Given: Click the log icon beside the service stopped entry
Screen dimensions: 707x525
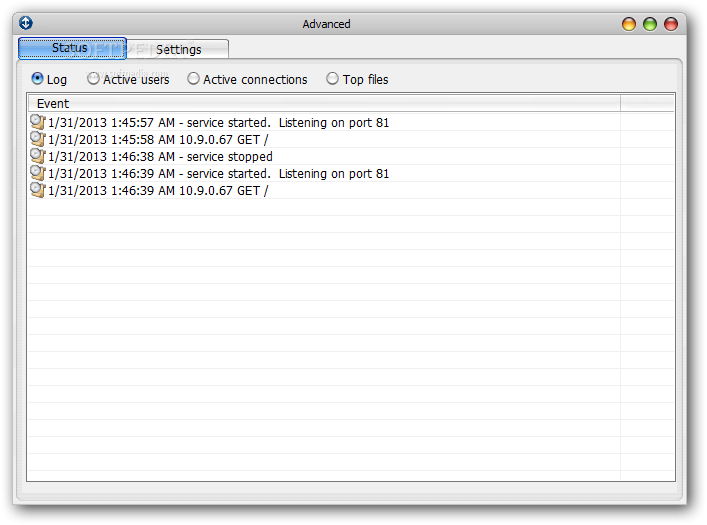Looking at the screenshot, I should coord(37,156).
